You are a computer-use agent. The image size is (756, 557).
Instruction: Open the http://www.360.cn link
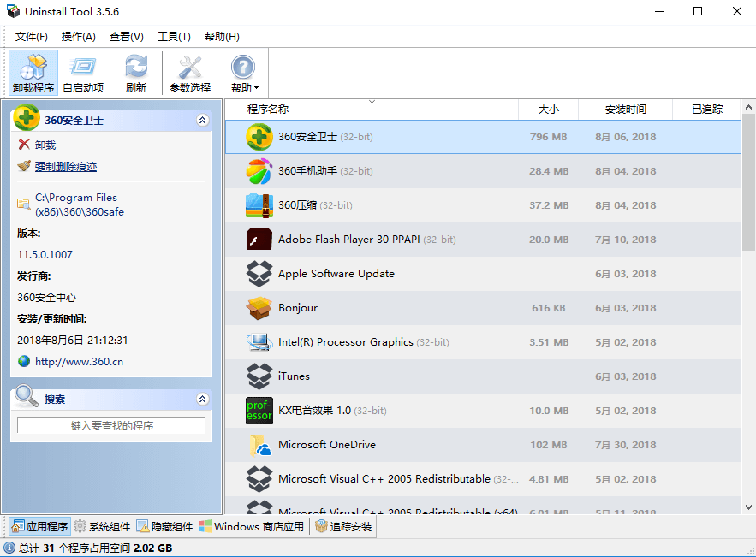pos(79,362)
